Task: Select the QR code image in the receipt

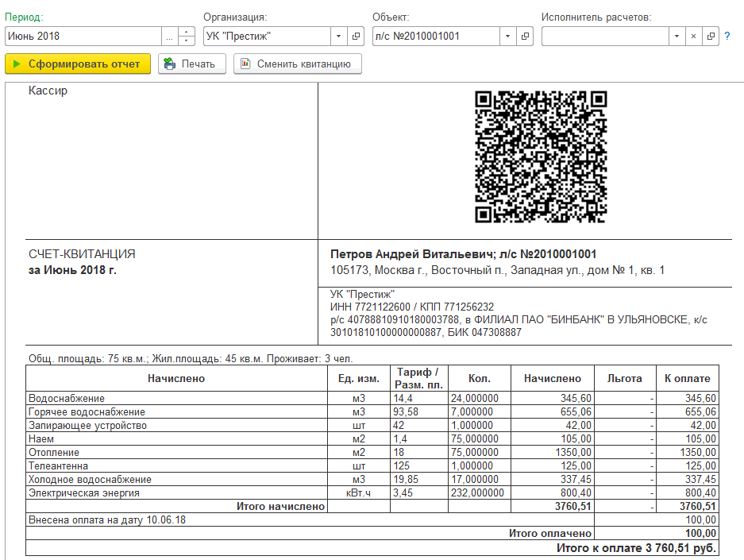Action: [541, 156]
